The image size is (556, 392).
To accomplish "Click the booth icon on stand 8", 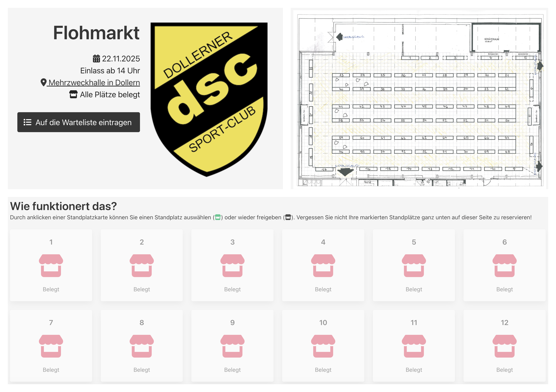I will 142,346.
